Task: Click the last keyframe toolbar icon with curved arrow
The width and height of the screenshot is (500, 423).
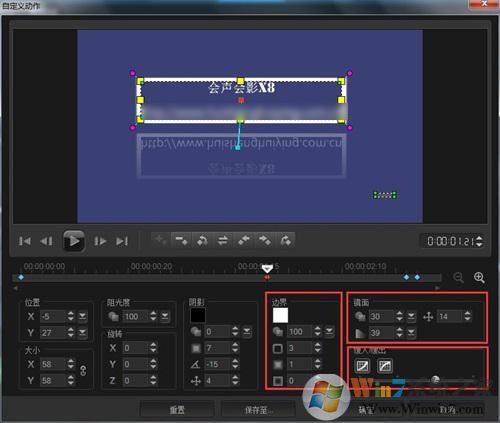Action: pos(286,240)
